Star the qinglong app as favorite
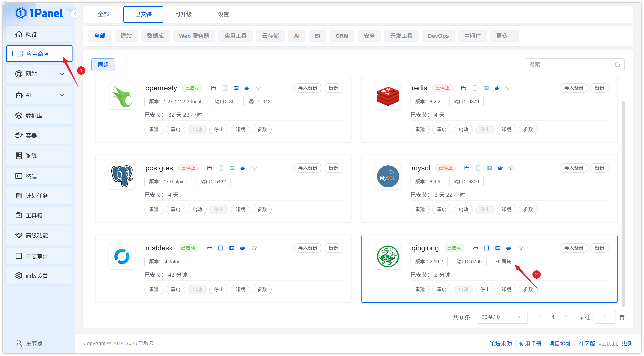The width and height of the screenshot is (644, 356). click(520, 248)
